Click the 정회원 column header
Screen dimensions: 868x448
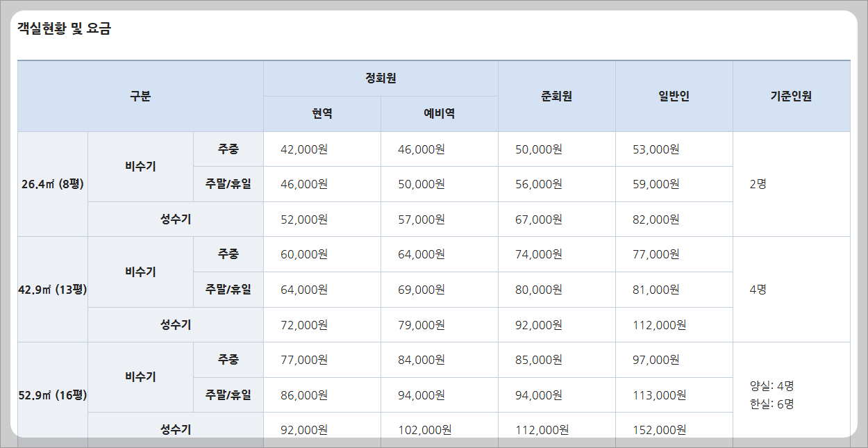click(380, 78)
